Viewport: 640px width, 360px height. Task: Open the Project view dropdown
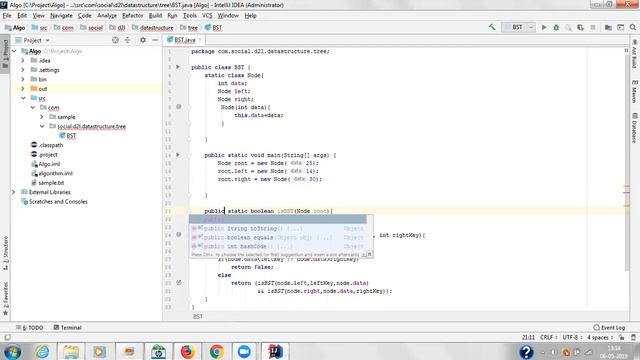[33, 40]
